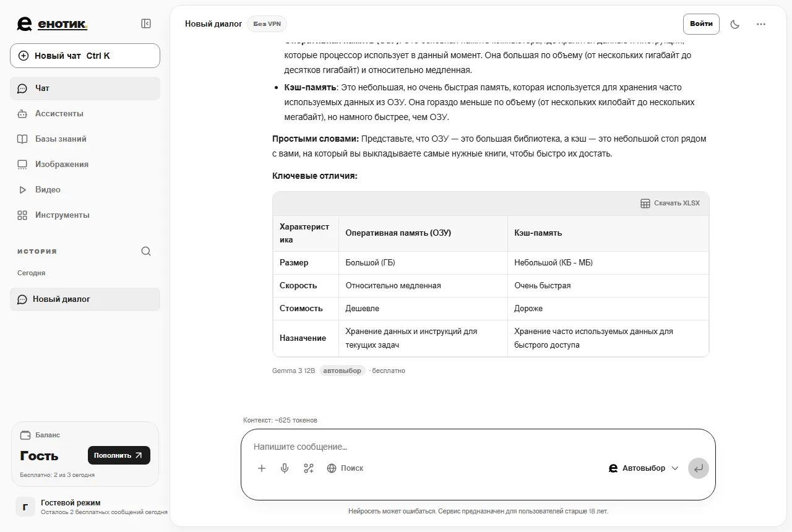Viewport: 792px width, 532px height.
Task: Click the wallet Баланс icon
Action: tap(25, 435)
